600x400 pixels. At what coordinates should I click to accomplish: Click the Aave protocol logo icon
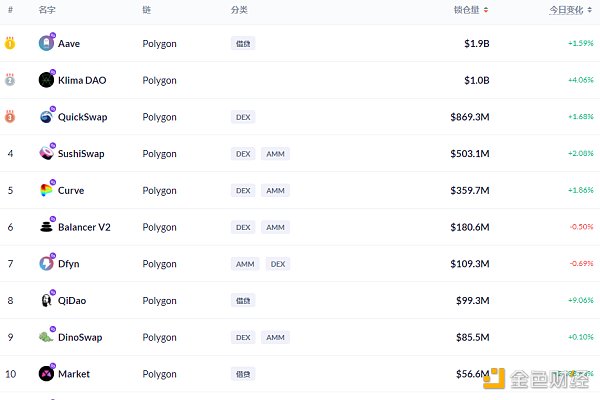[x=46, y=43]
